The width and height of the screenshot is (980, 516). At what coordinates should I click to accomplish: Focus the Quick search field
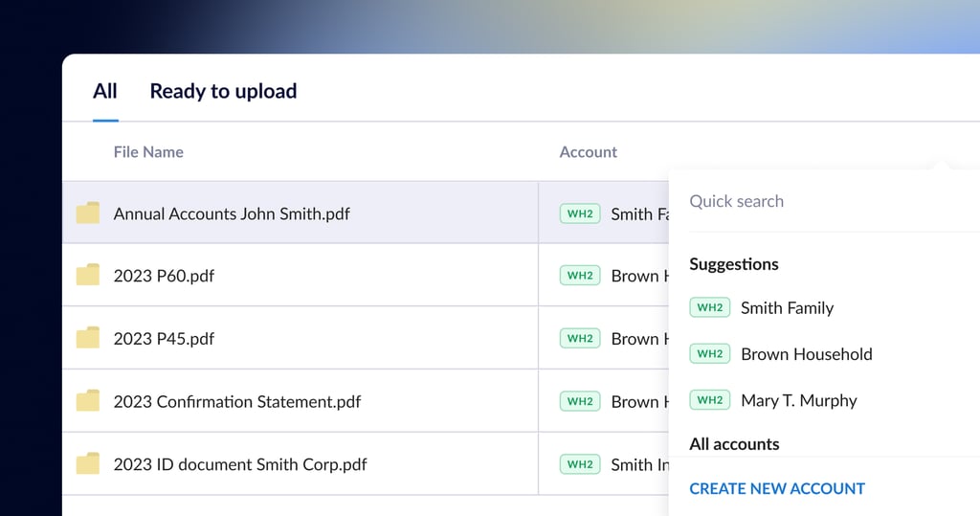pos(823,201)
